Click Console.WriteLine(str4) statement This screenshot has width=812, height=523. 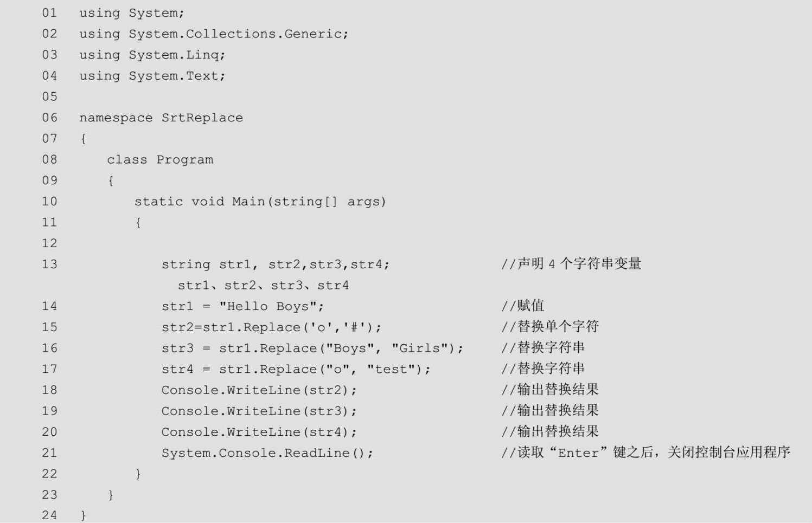(x=259, y=432)
